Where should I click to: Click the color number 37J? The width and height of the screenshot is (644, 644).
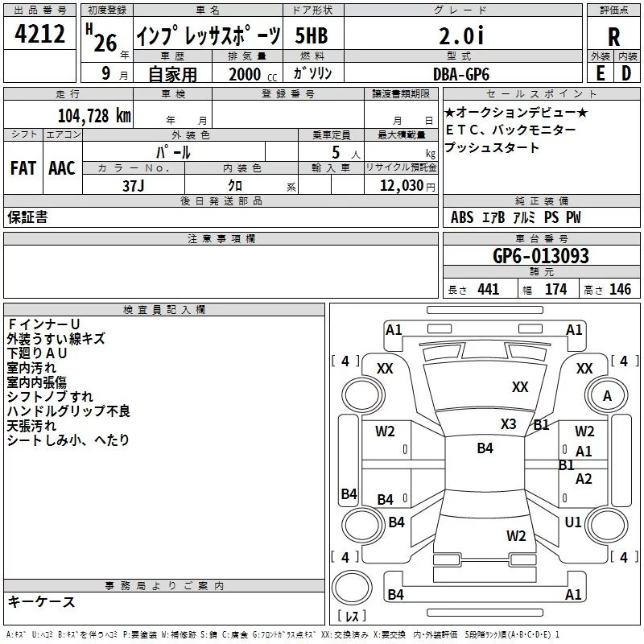pos(134,186)
